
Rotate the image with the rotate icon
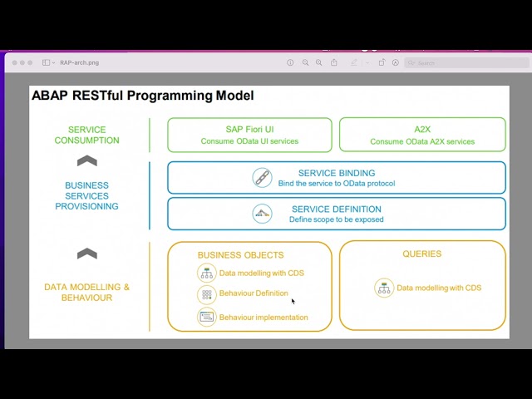pos(382,62)
